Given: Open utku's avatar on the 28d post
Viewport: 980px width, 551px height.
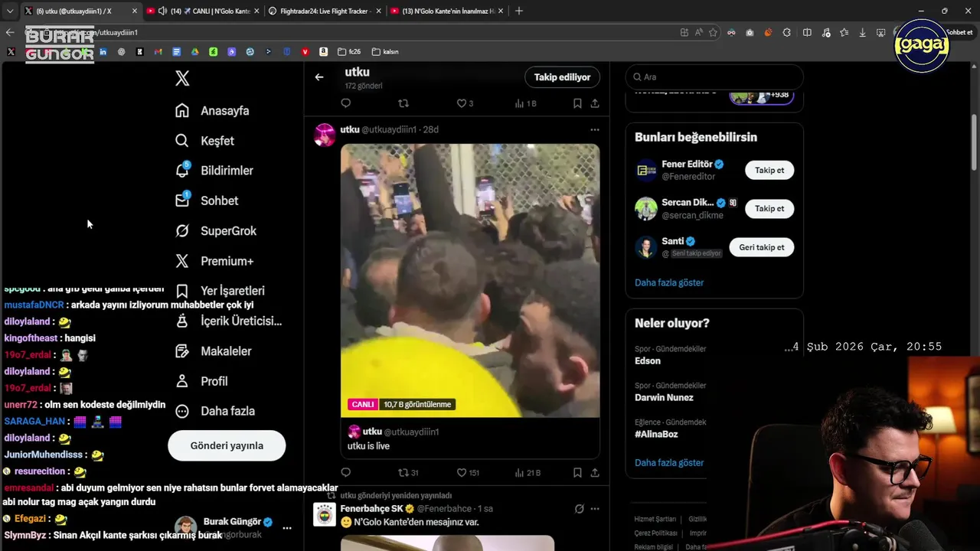Looking at the screenshot, I should 325,134.
